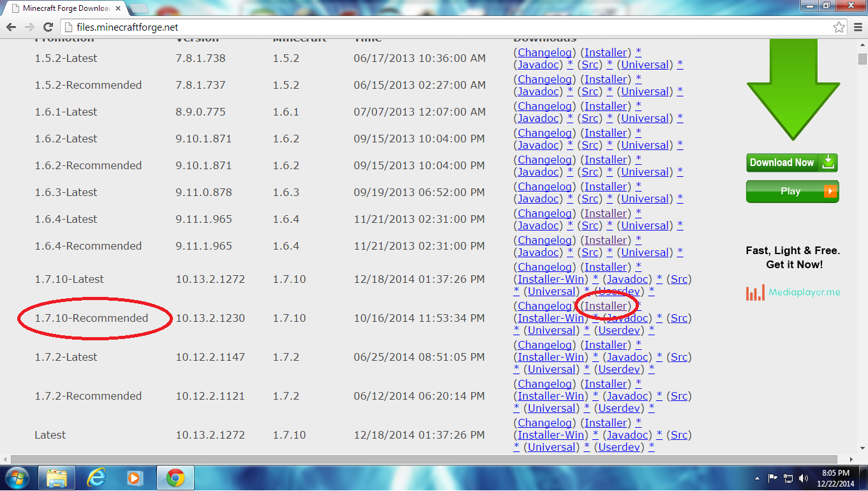Click the green Play ad button
This screenshot has height=491, width=868.
(792, 191)
